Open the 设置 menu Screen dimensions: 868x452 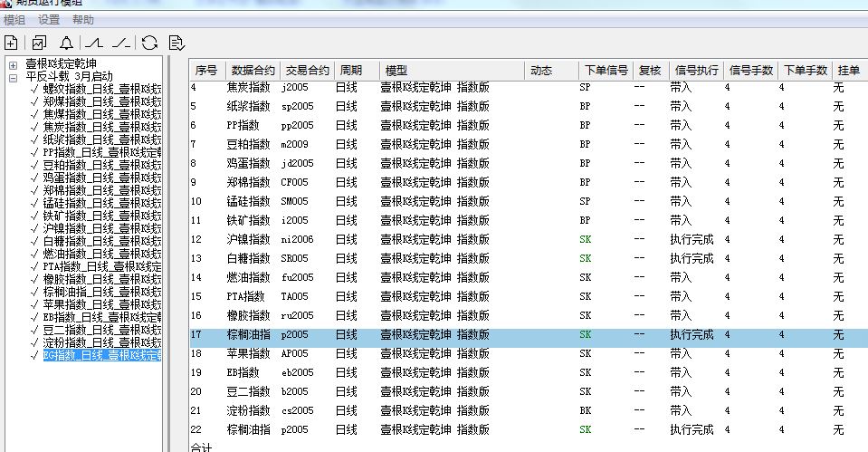(49, 20)
